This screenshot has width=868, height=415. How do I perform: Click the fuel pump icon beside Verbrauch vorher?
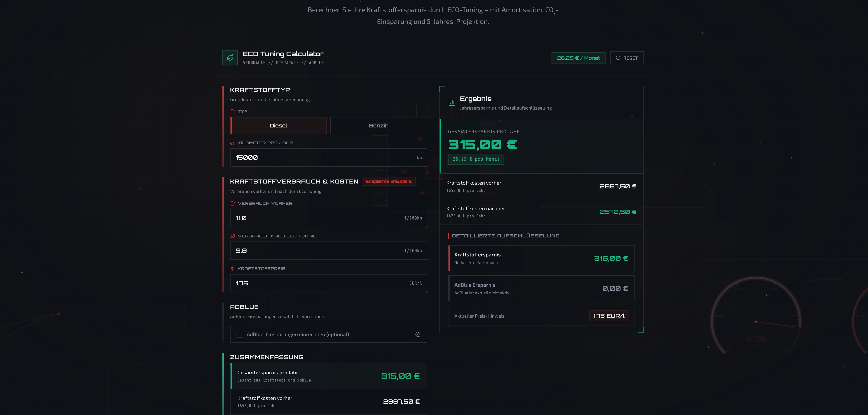(232, 204)
